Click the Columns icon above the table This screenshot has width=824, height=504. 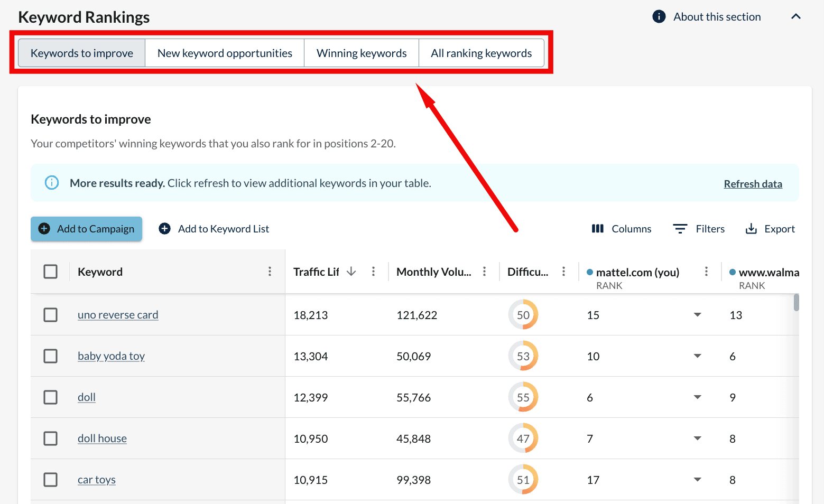(x=597, y=229)
